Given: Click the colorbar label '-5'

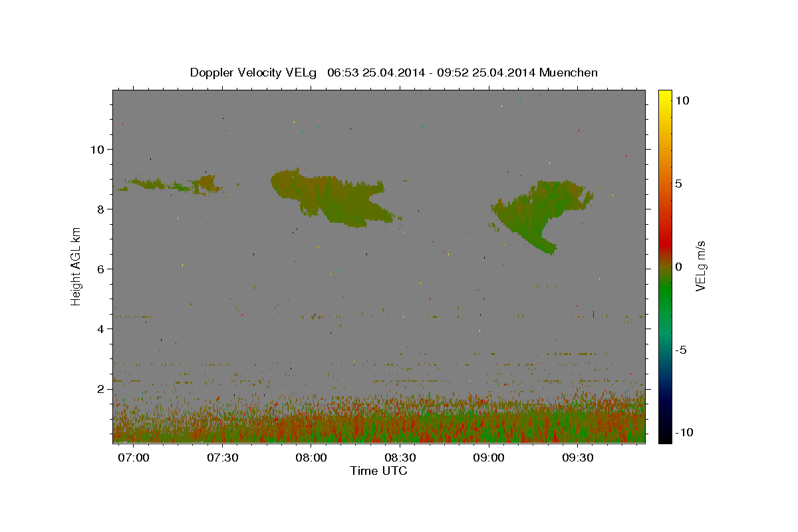Looking at the screenshot, I should pyautogui.click(x=680, y=350).
